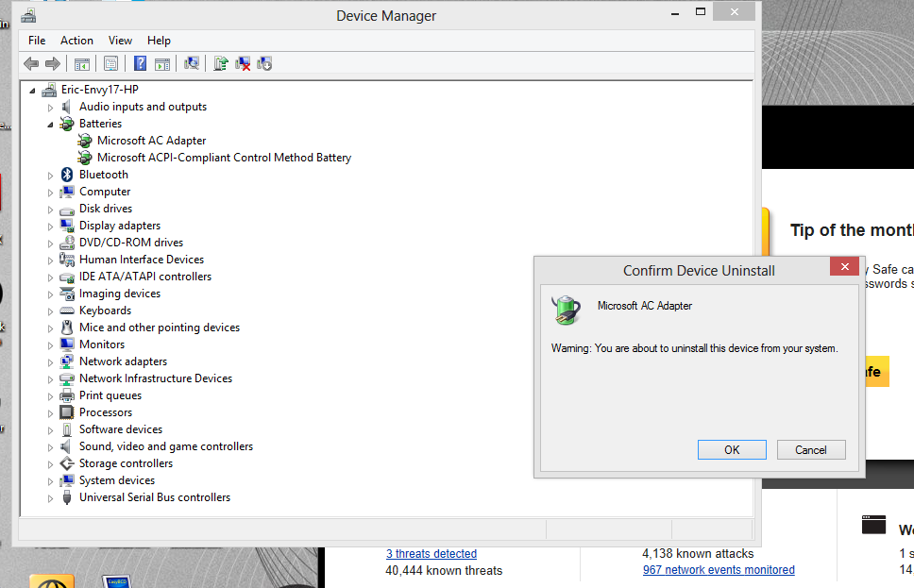Image resolution: width=914 pixels, height=588 pixels.
Task: Click the Monitors category icon
Action: pos(67,344)
